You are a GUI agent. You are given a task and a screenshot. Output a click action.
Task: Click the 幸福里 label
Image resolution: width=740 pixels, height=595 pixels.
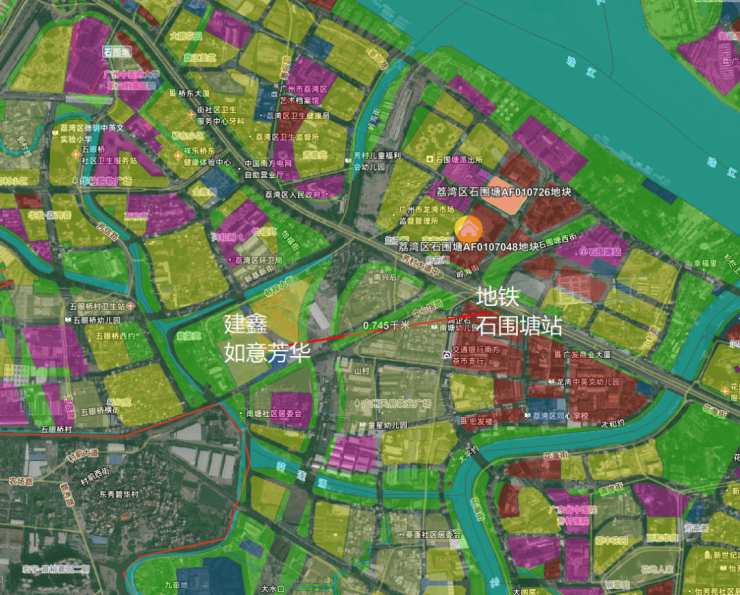click(x=706, y=263)
